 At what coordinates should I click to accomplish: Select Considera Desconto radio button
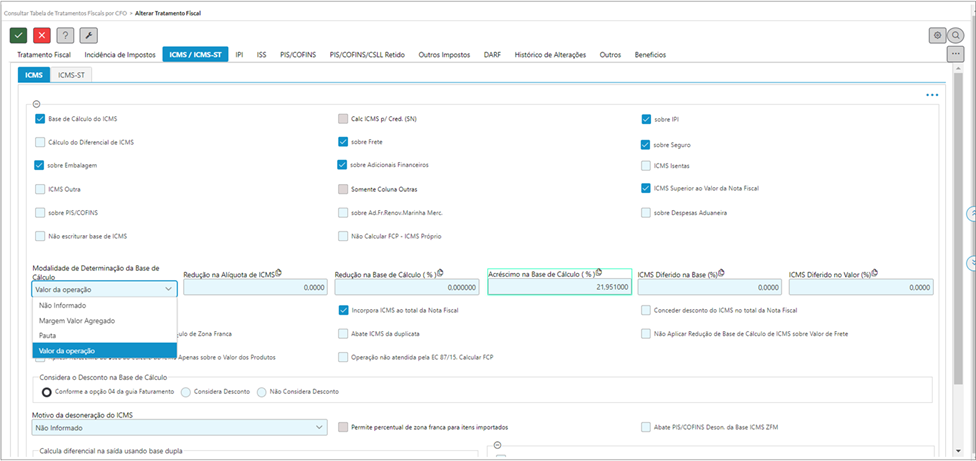click(186, 392)
